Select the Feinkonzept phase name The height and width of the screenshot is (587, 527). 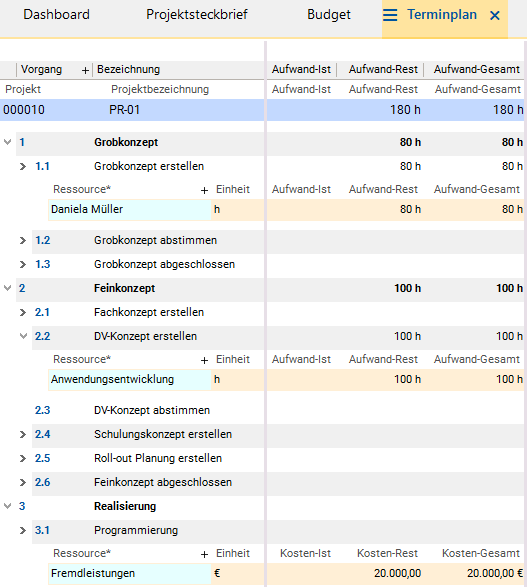click(x=125, y=288)
